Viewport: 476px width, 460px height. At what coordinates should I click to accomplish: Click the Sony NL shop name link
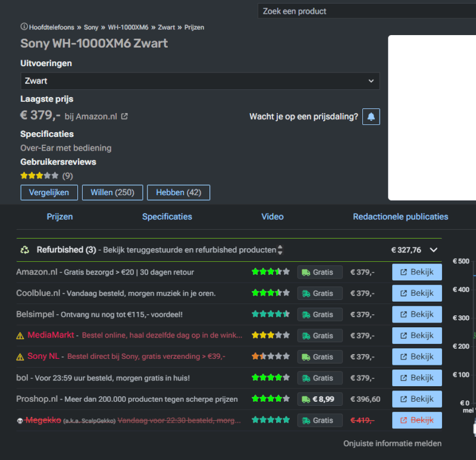(43, 356)
